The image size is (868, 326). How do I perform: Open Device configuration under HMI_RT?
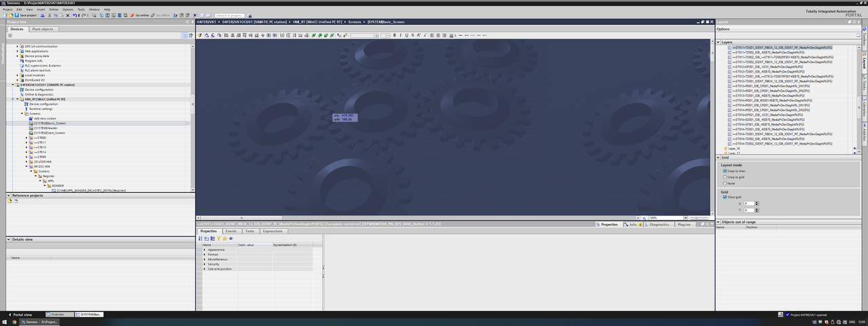click(43, 104)
